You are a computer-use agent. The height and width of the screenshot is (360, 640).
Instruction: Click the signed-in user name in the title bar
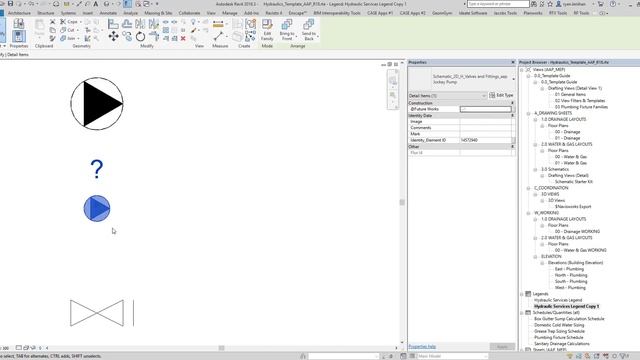click(574, 4)
